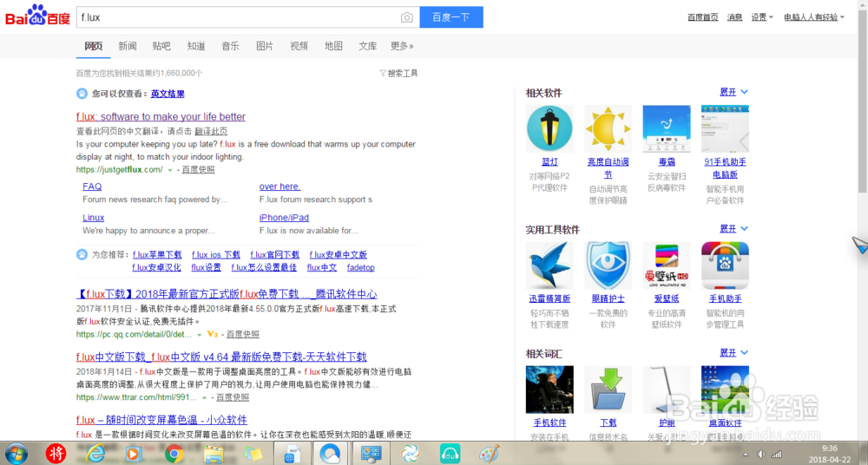Viewport: 868px width, 465px height.
Task: Click the taskbar clock showing 9:36
Action: (829, 449)
